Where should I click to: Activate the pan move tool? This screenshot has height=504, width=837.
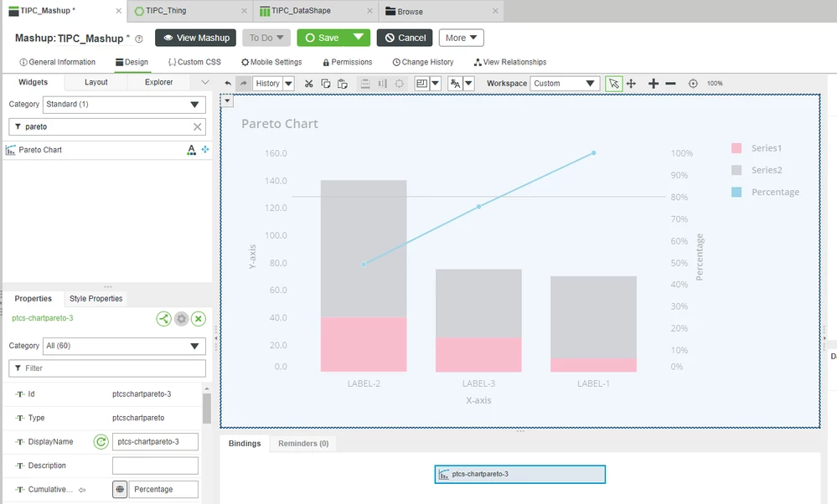click(631, 83)
